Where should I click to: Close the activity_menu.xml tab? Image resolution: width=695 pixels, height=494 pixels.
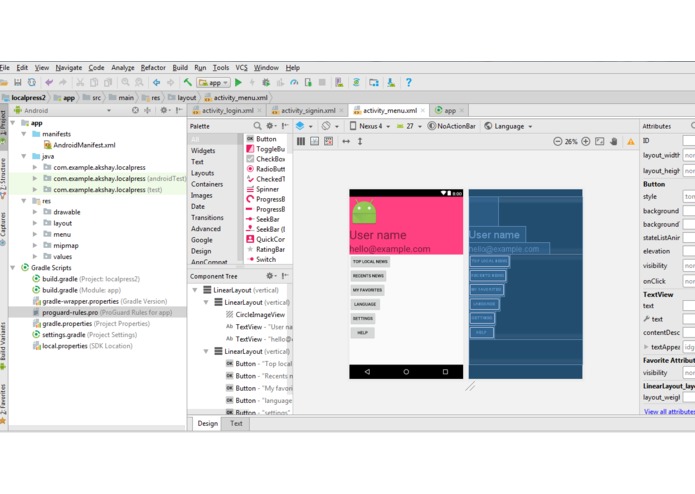[x=423, y=110]
